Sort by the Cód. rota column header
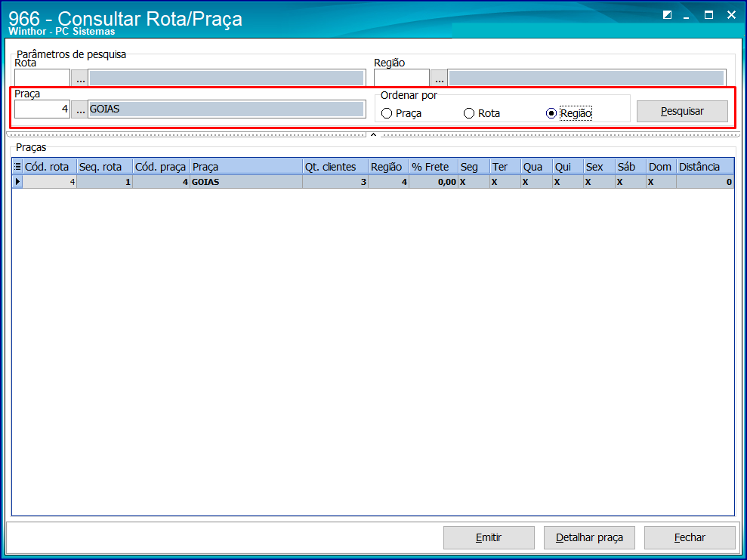Image resolution: width=747 pixels, height=560 pixels. (x=50, y=167)
